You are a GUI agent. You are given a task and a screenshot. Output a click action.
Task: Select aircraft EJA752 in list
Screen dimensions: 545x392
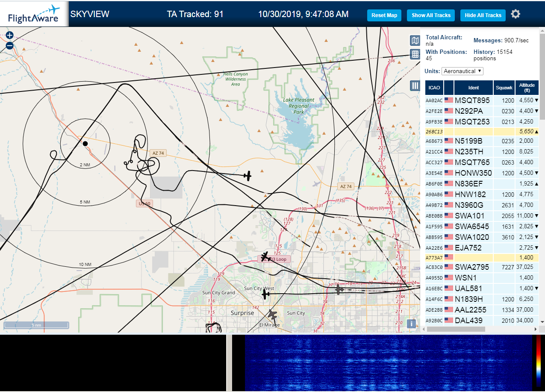point(482,248)
